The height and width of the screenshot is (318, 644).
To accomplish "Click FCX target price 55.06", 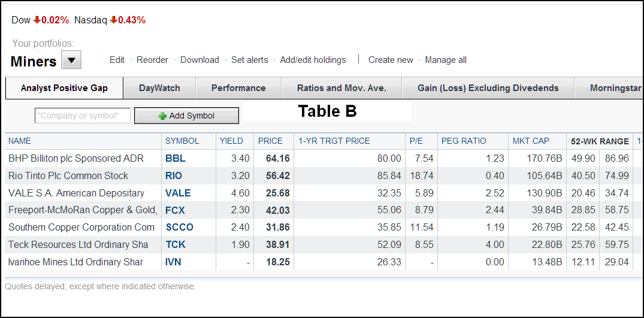I will coord(389,210).
